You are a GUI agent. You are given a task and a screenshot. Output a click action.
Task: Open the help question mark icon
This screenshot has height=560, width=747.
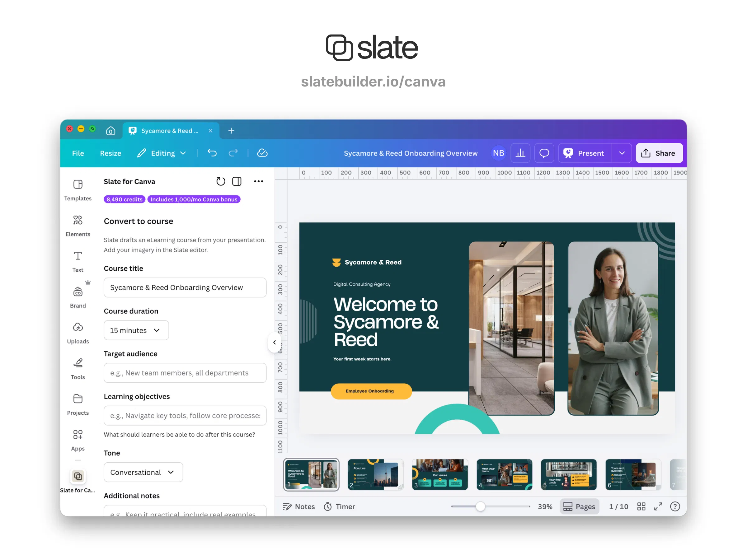(x=675, y=506)
